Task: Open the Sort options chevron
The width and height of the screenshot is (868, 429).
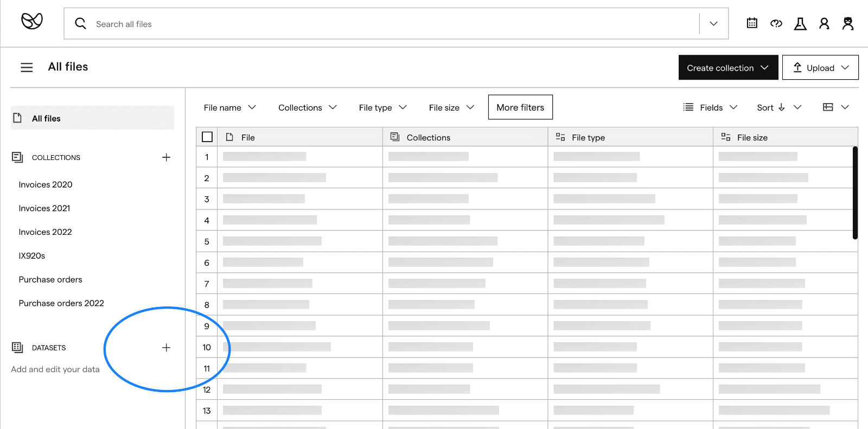Action: (x=797, y=107)
